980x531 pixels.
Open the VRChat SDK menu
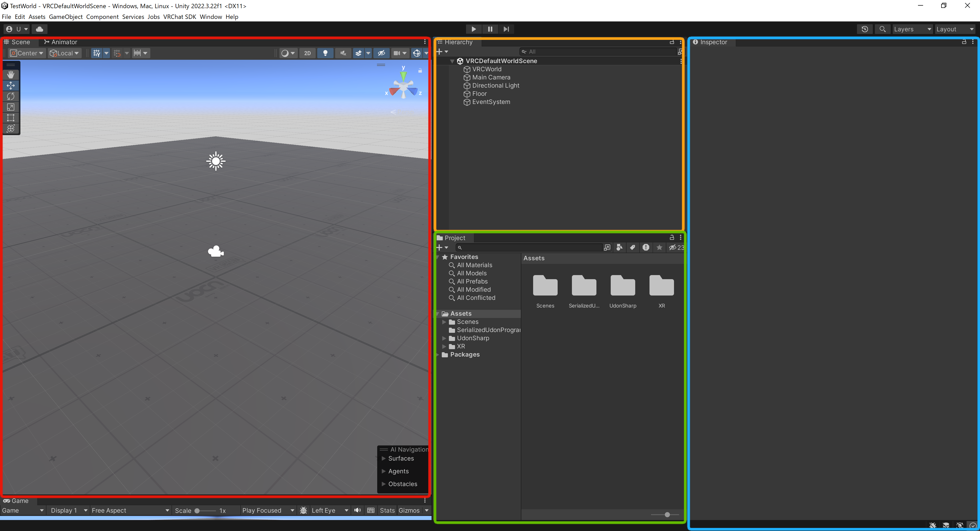click(x=180, y=17)
